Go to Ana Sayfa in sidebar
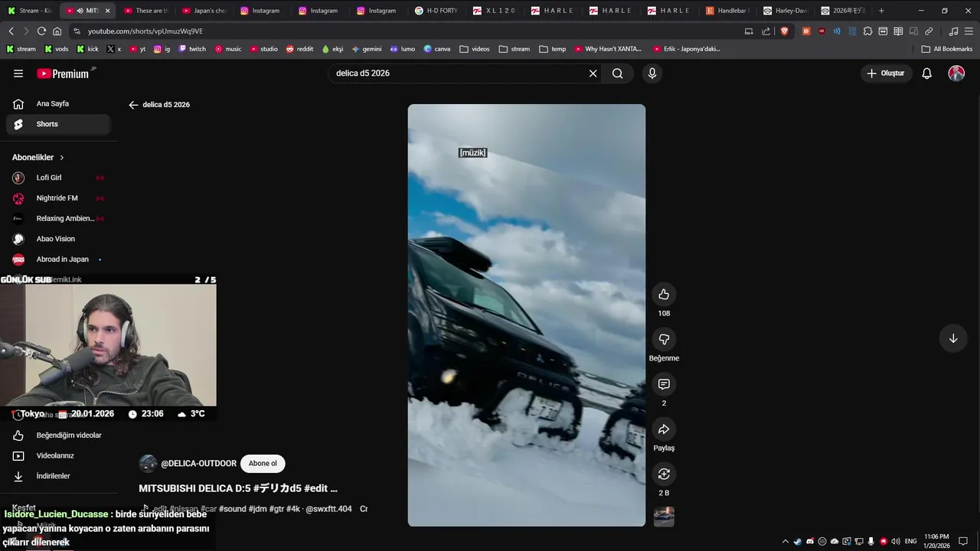This screenshot has height=551, width=980. tap(57, 103)
